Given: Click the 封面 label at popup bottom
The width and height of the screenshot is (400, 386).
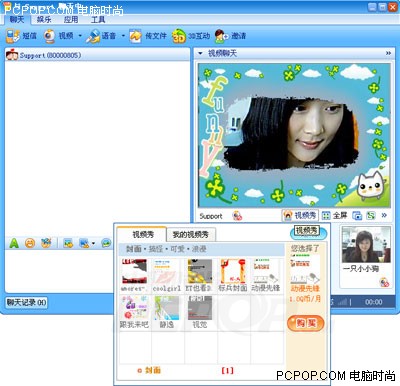Looking at the screenshot, I should pyautogui.click(x=153, y=370).
